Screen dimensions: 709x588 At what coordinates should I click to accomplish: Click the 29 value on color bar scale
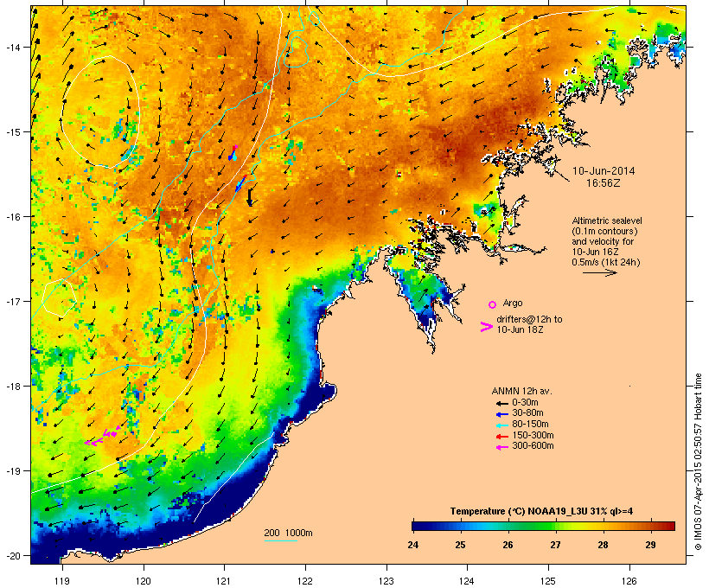coord(650,545)
